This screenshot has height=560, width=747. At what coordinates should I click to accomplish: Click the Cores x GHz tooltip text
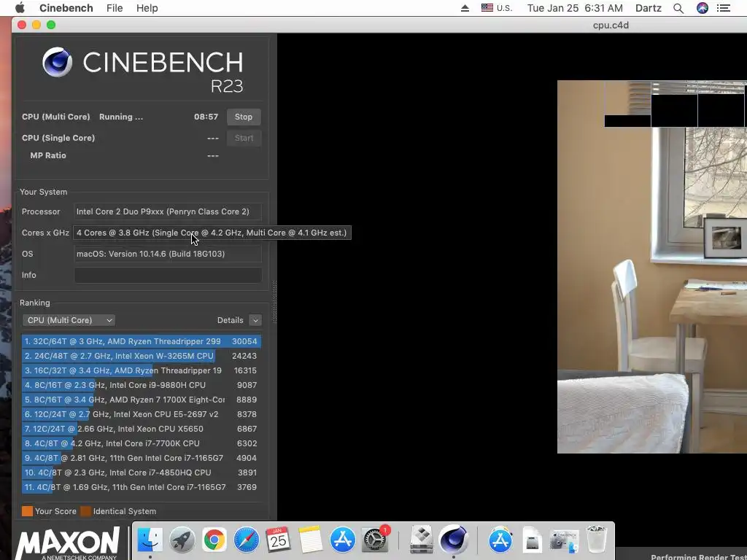pos(212,233)
